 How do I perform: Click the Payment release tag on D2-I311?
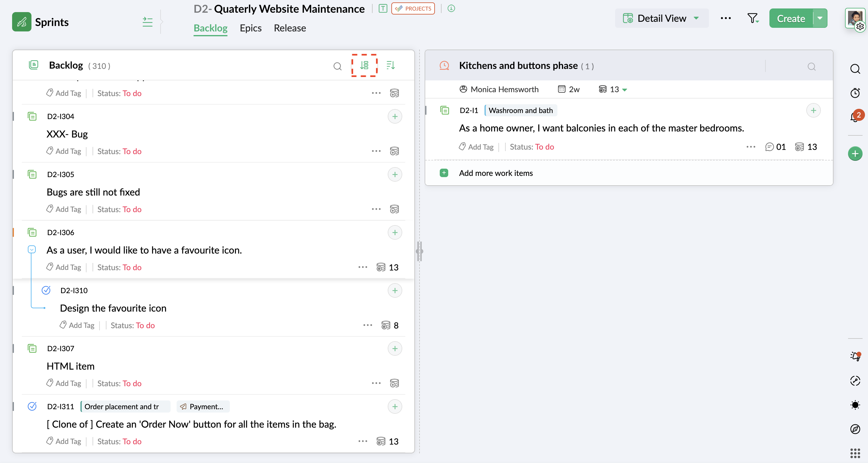coord(203,407)
